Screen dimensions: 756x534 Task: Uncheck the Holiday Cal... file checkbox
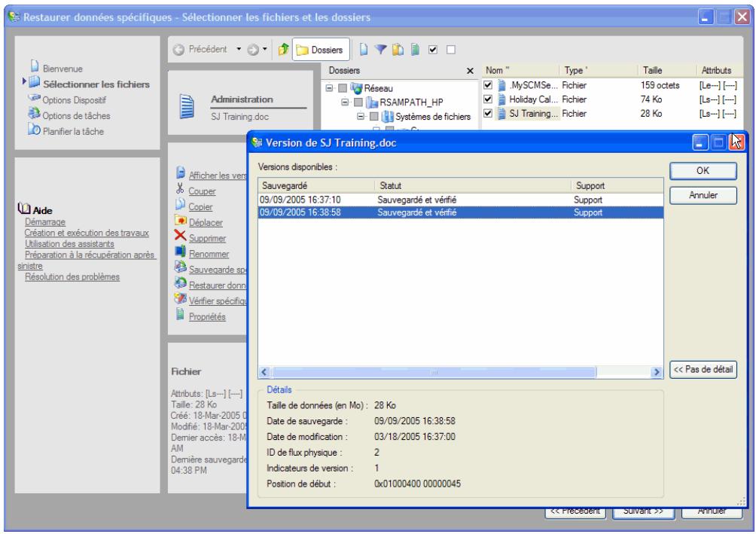pos(488,99)
